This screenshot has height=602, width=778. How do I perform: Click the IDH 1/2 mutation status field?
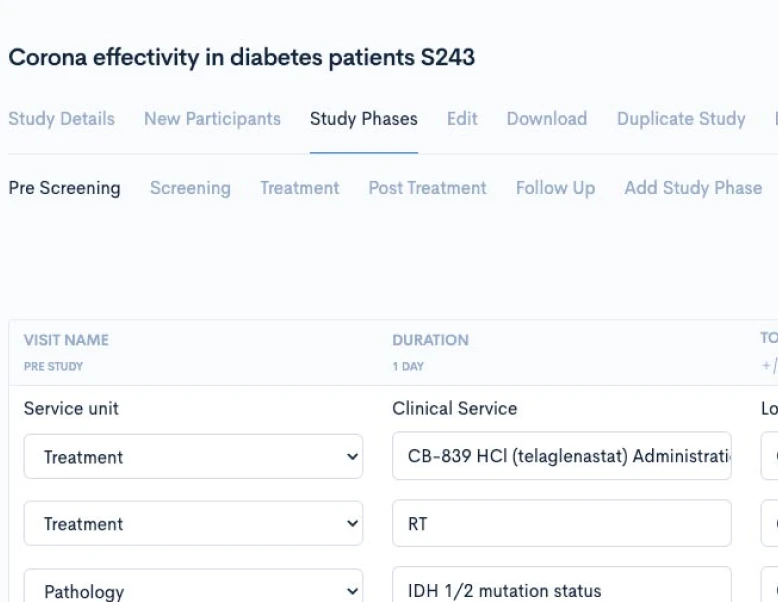561,590
